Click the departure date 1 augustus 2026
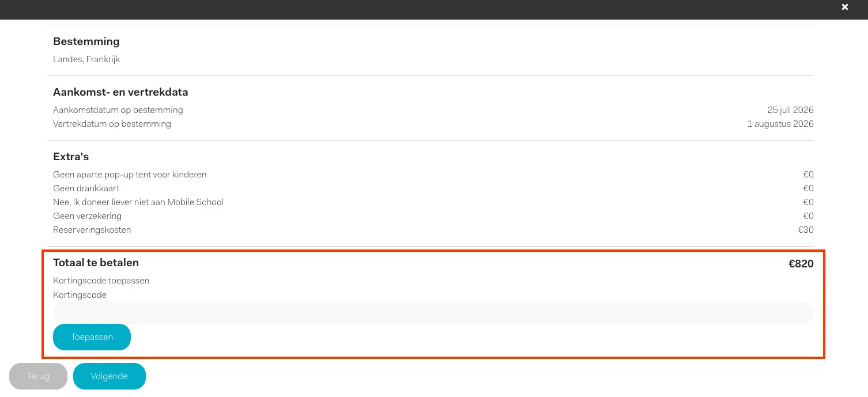Viewport: 868px width, 397px height. tap(780, 124)
